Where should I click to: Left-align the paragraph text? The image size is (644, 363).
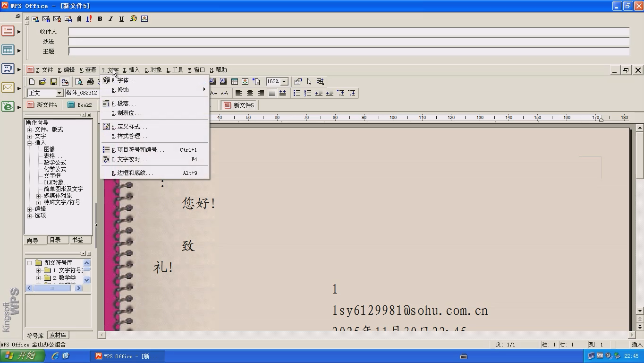[x=239, y=93]
